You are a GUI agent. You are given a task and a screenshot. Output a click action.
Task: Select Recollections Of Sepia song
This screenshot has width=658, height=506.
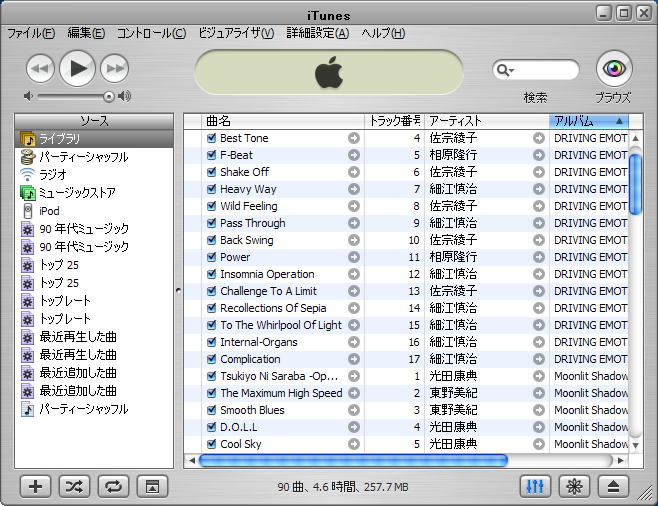point(406,308)
